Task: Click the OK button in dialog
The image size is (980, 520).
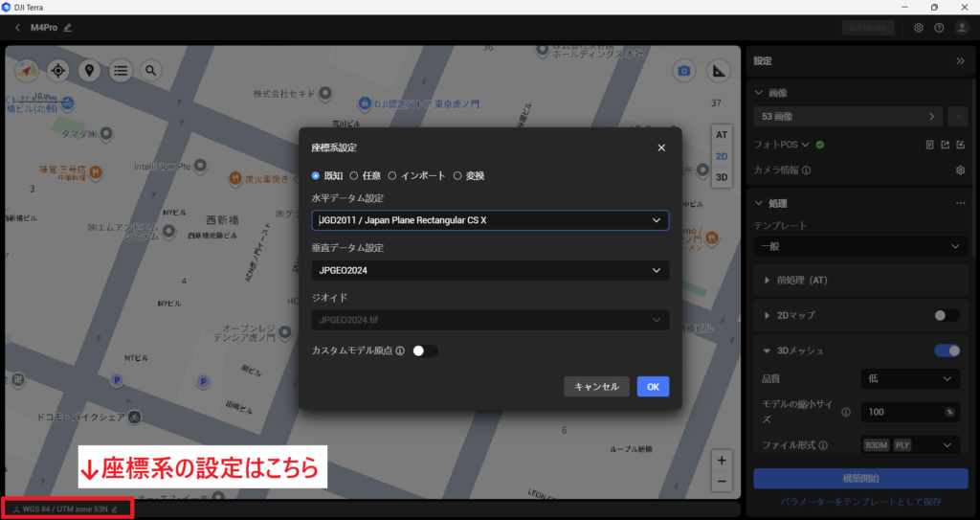Action: pyautogui.click(x=653, y=387)
